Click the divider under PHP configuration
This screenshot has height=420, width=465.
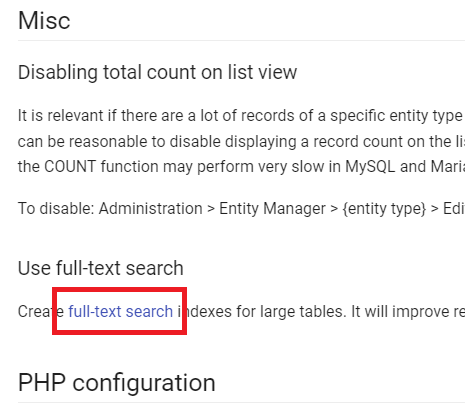click(x=241, y=403)
